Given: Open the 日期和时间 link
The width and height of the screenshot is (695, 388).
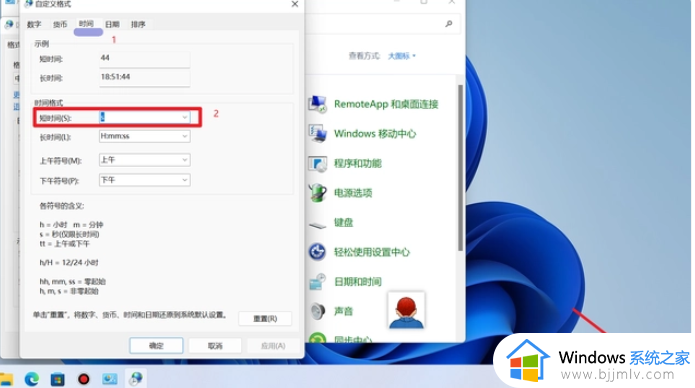Looking at the screenshot, I should pyautogui.click(x=358, y=282).
